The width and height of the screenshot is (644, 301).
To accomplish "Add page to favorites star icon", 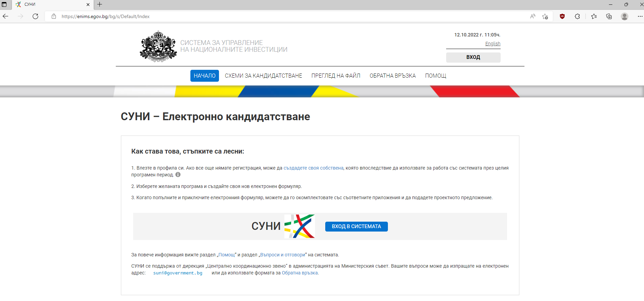I will tap(545, 16).
